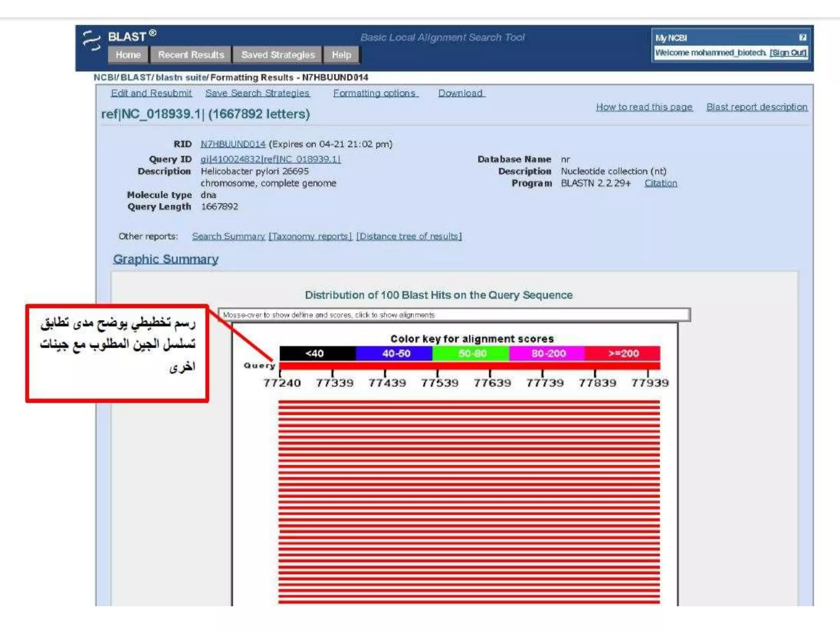The height and width of the screenshot is (630, 840).
Task: Switch to Saved Strategies tab
Action: 278,55
